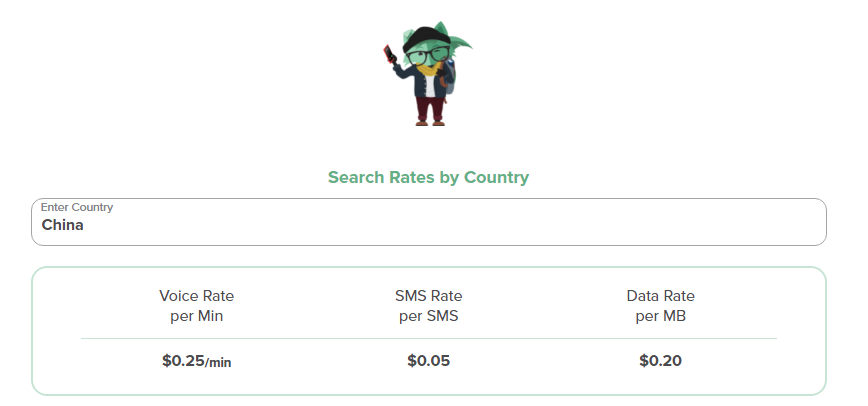Select the SMS Rate column header
The height and width of the screenshot is (406, 868).
click(428, 296)
